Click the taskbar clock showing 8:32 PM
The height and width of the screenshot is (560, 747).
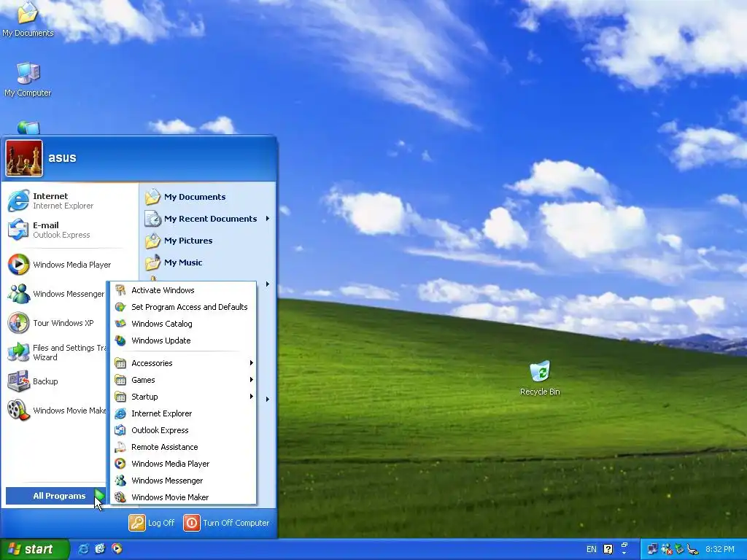click(x=720, y=550)
